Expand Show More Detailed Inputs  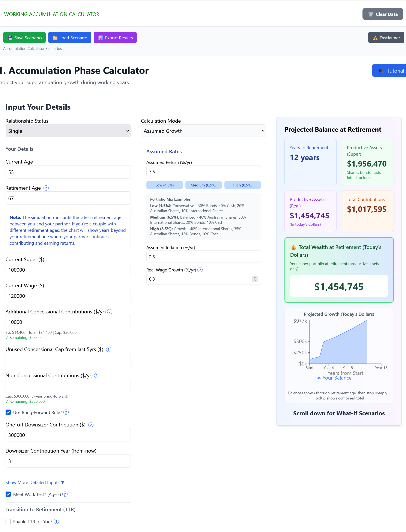point(35,482)
